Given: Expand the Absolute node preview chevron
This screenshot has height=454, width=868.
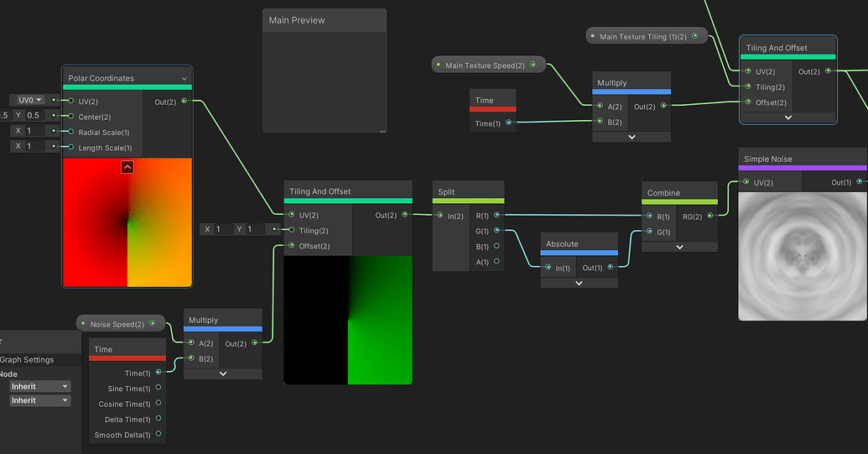Looking at the screenshot, I should (x=579, y=284).
